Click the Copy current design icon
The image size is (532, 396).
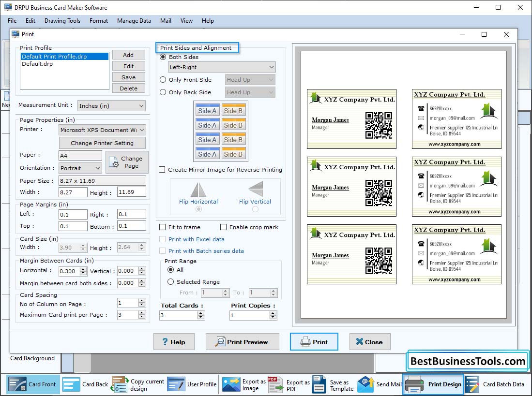120,384
